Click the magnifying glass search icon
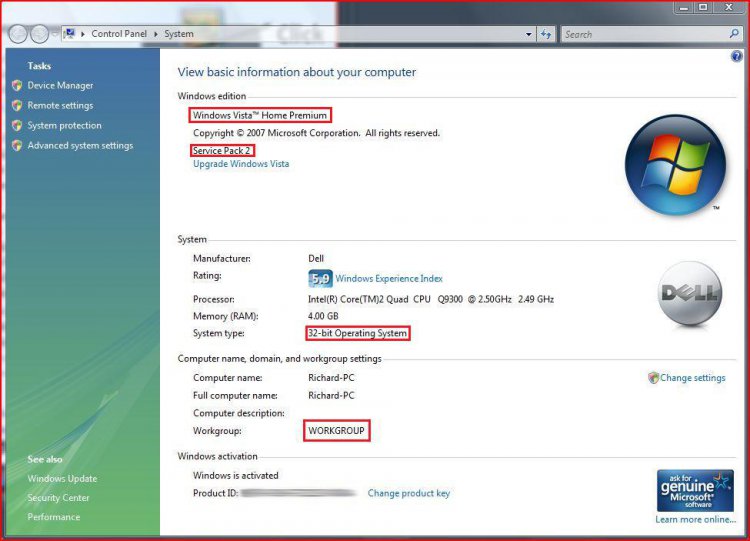Screen dimensions: 750x541 pyautogui.click(x=734, y=34)
